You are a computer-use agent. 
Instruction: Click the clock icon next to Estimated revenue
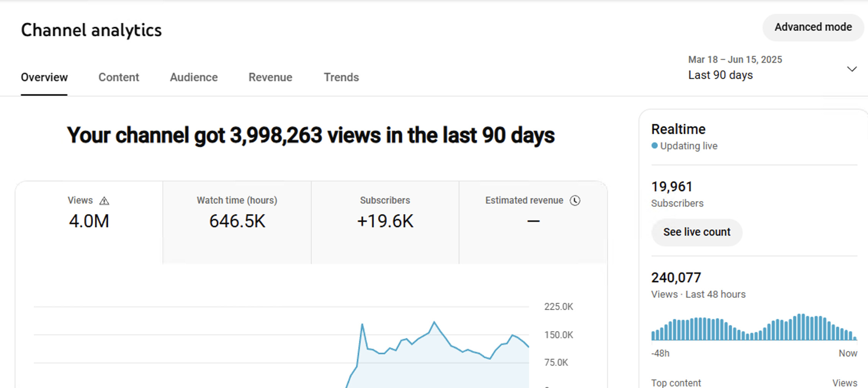click(x=575, y=201)
